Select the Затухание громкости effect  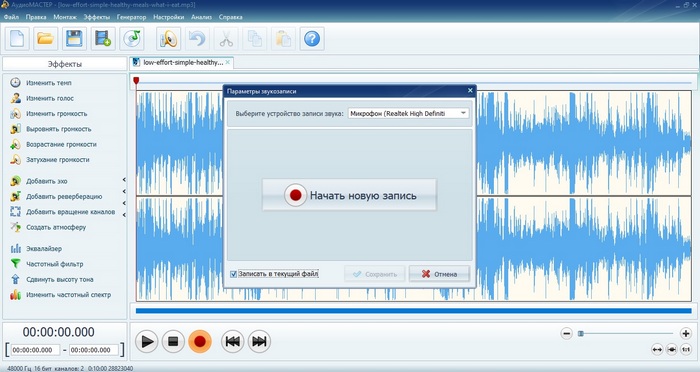[x=50, y=159]
